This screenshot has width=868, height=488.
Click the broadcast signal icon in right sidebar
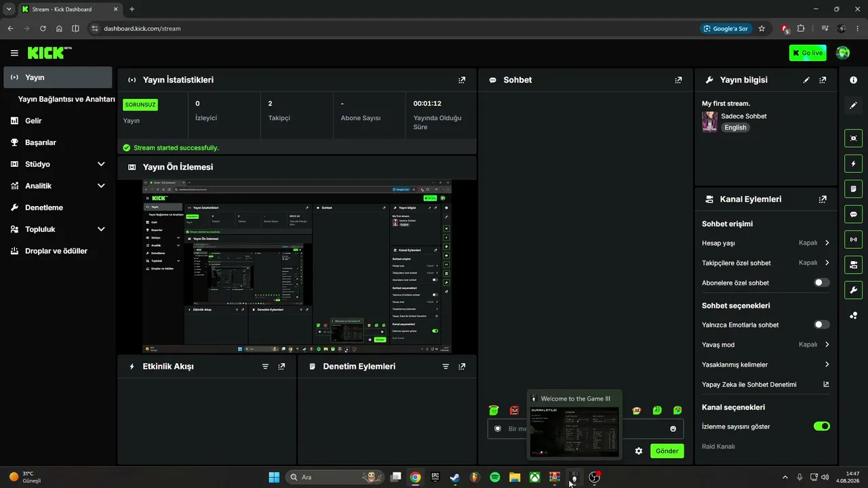(x=853, y=239)
